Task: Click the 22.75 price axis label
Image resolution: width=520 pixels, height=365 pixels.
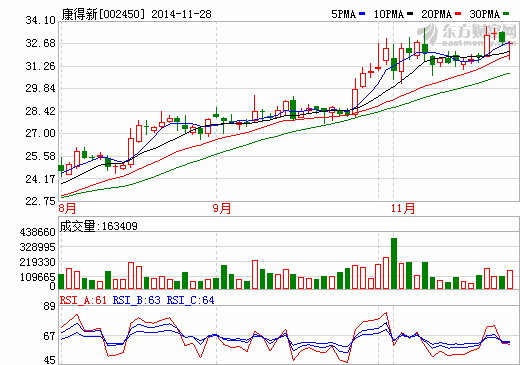Action: (x=40, y=201)
